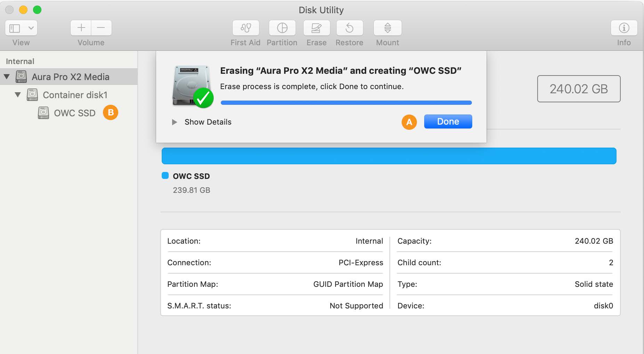Screen dimensions: 644x354
Task: Click the Mount toolbar icon
Action: pyautogui.click(x=387, y=28)
